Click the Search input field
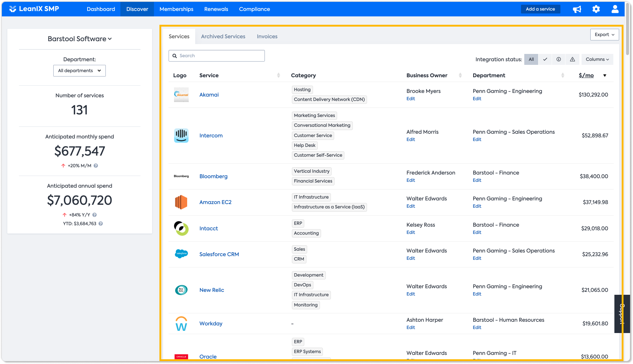The width and height of the screenshot is (633, 364). [217, 56]
